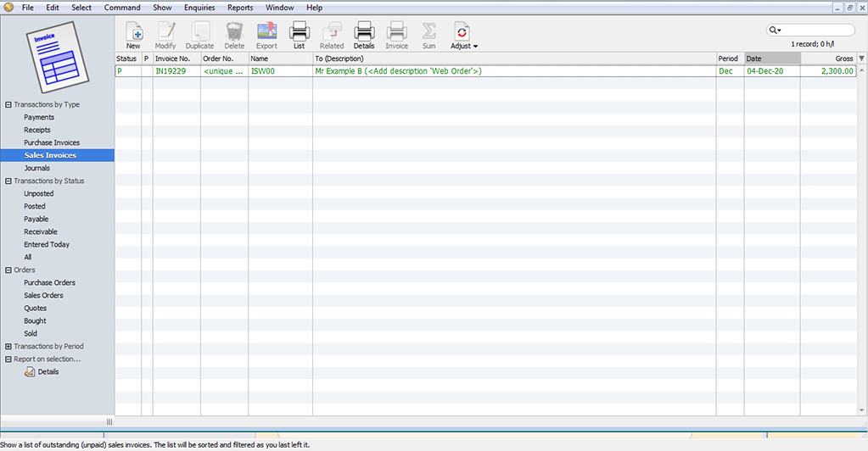Sort by the Gross column header
This screenshot has width=868, height=451.
[x=829, y=58]
